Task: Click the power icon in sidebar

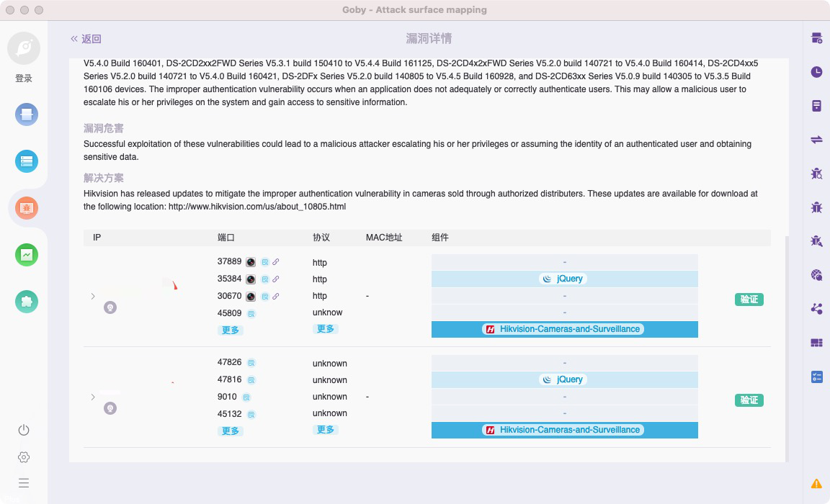Action: point(24,430)
